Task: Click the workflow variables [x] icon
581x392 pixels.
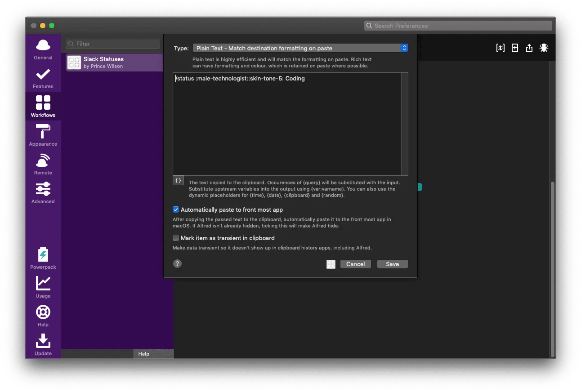Action: point(500,48)
